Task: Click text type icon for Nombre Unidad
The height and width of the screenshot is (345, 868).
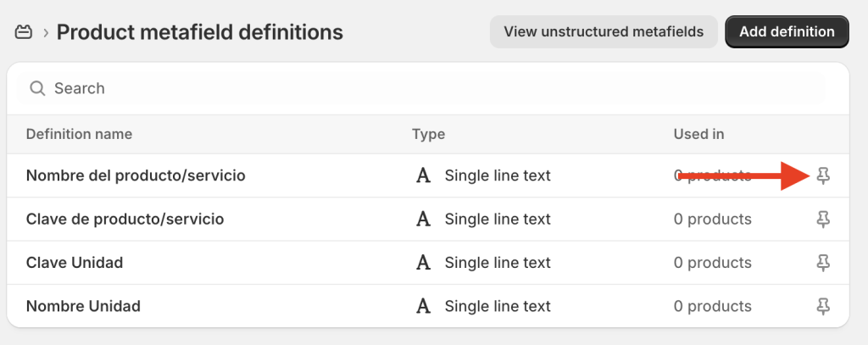Action: point(423,306)
